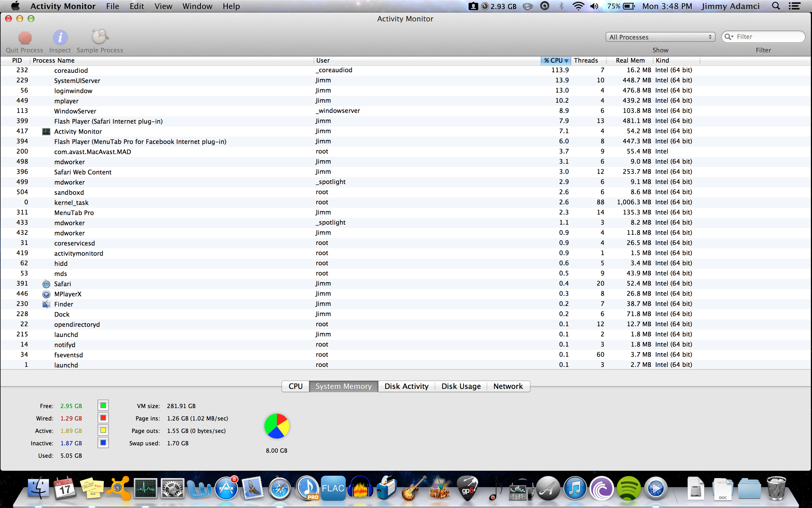Viewport: 812px width, 508px height.
Task: Switch to the Disk Usage tab
Action: click(461, 386)
